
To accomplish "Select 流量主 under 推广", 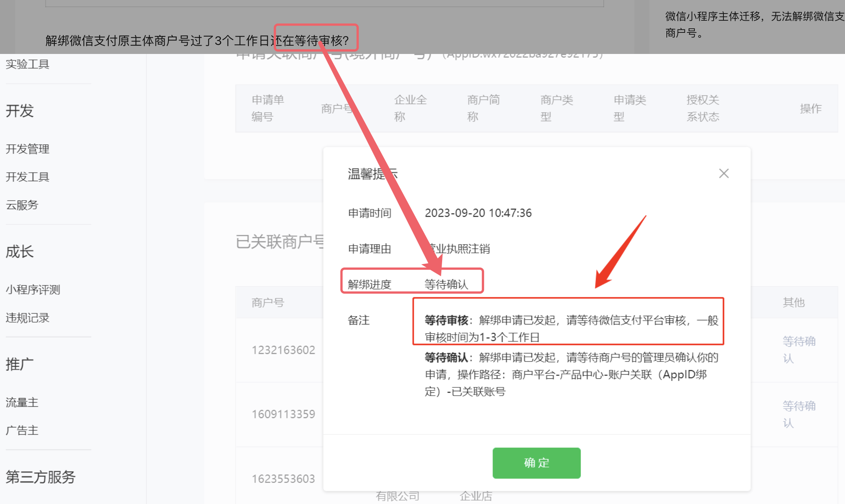I will pyautogui.click(x=22, y=403).
